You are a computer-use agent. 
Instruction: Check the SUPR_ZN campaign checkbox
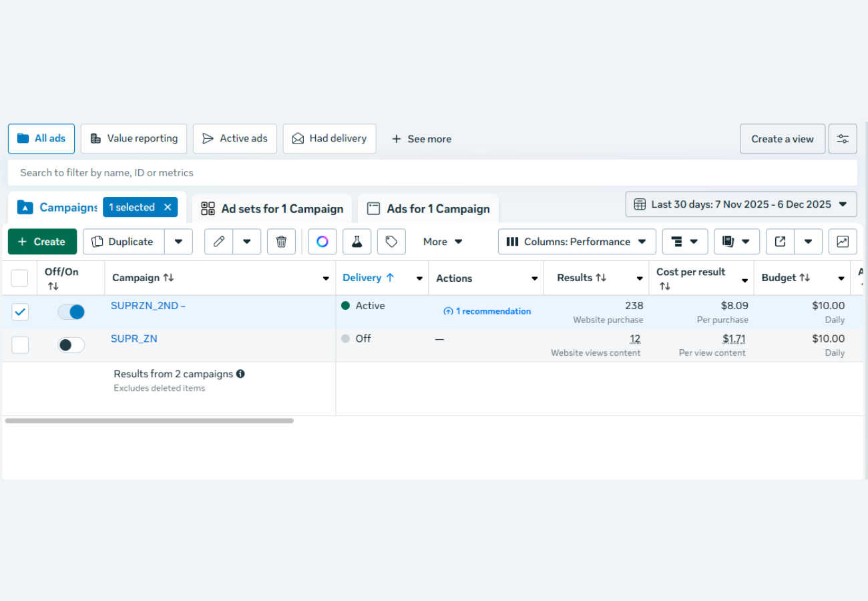20,345
